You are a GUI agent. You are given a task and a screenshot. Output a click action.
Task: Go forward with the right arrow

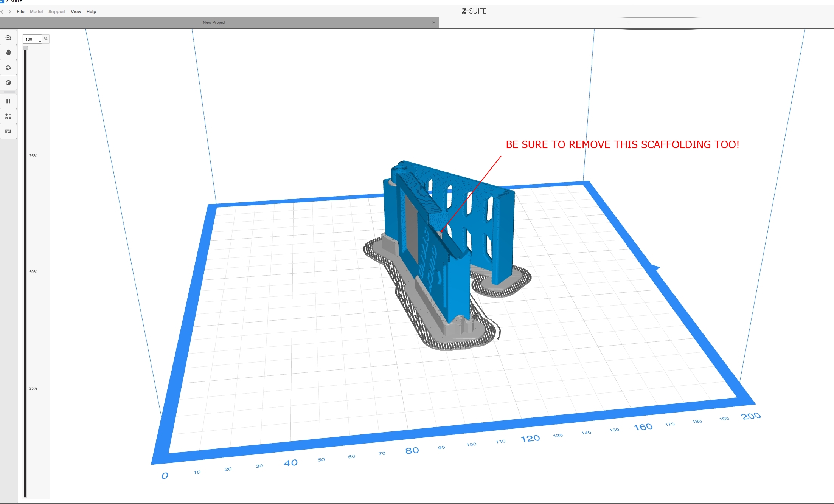[10, 12]
